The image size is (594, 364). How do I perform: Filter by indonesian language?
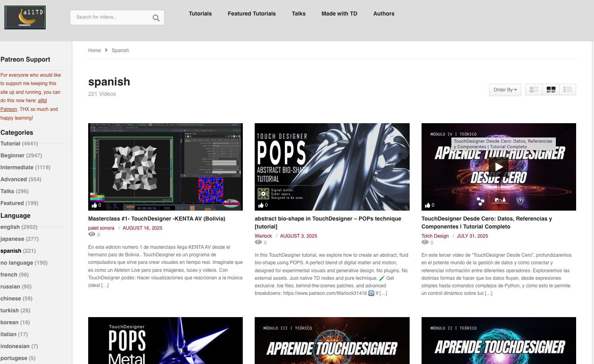click(x=19, y=346)
